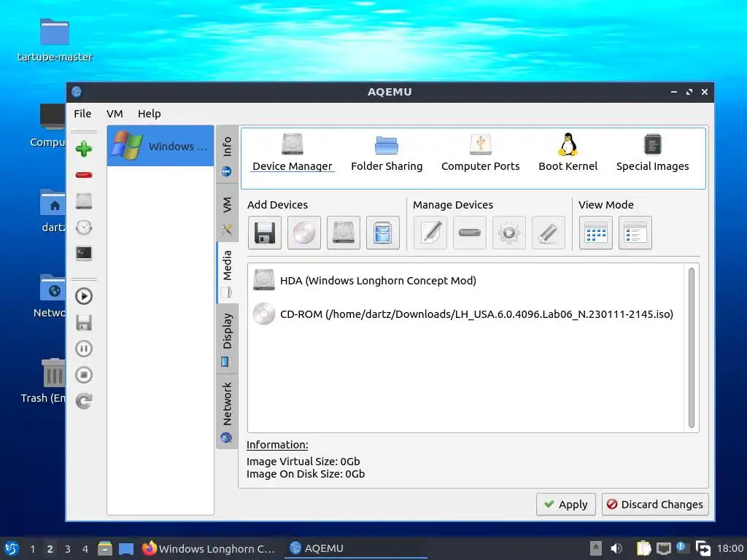
Task: Switch to workspace 3 in taskbar
Action: 68,548
